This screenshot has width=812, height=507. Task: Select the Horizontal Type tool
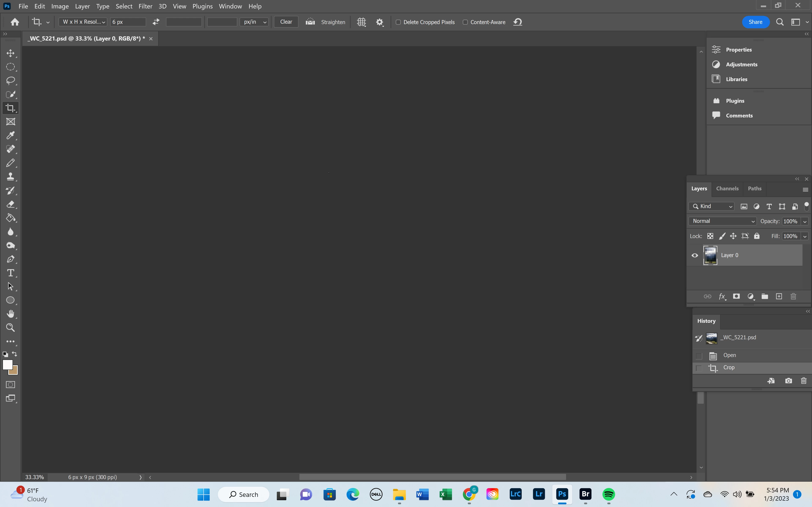(10, 273)
